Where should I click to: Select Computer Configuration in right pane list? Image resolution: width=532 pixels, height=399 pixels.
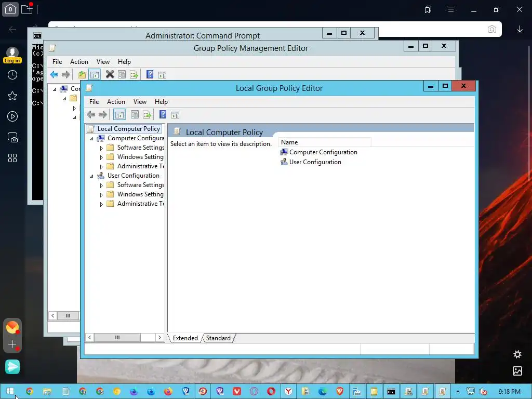318,152
